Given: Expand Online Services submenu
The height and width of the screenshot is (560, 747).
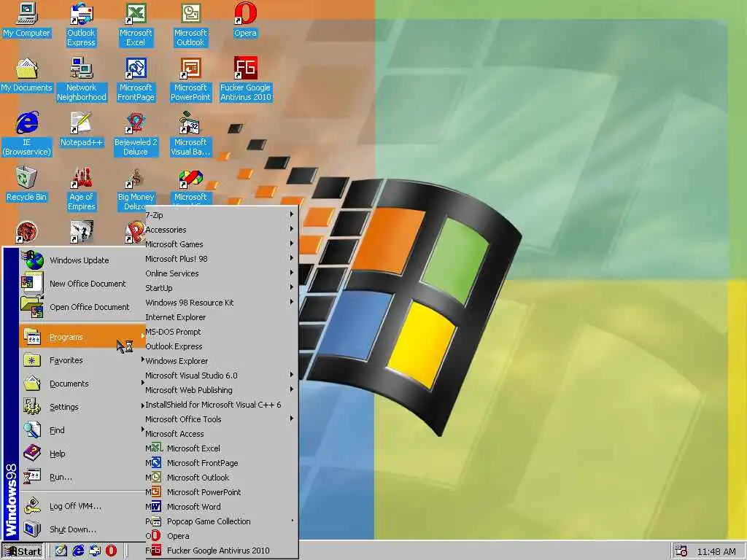Looking at the screenshot, I should (x=221, y=273).
